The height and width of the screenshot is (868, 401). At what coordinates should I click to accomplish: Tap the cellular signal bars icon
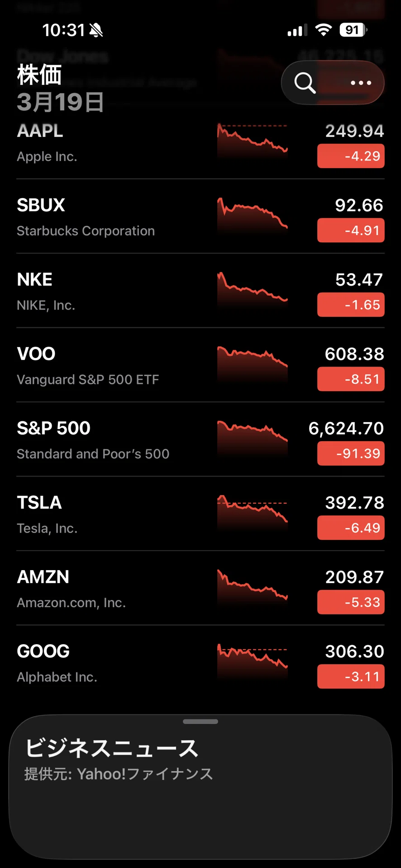(x=297, y=30)
